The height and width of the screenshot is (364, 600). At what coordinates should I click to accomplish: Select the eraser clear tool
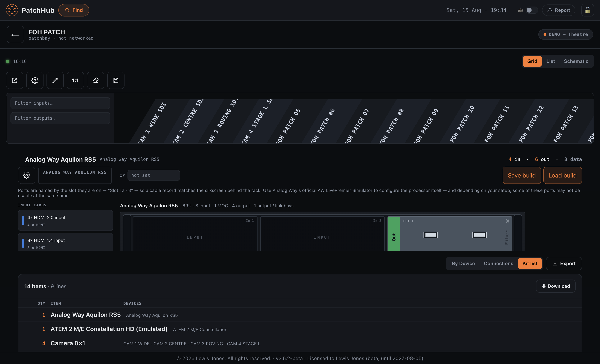95,80
